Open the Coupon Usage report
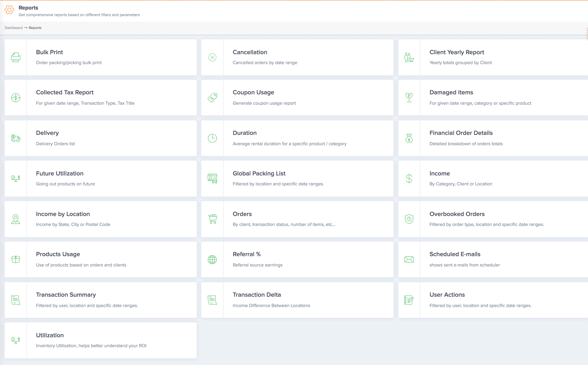 tap(253, 92)
